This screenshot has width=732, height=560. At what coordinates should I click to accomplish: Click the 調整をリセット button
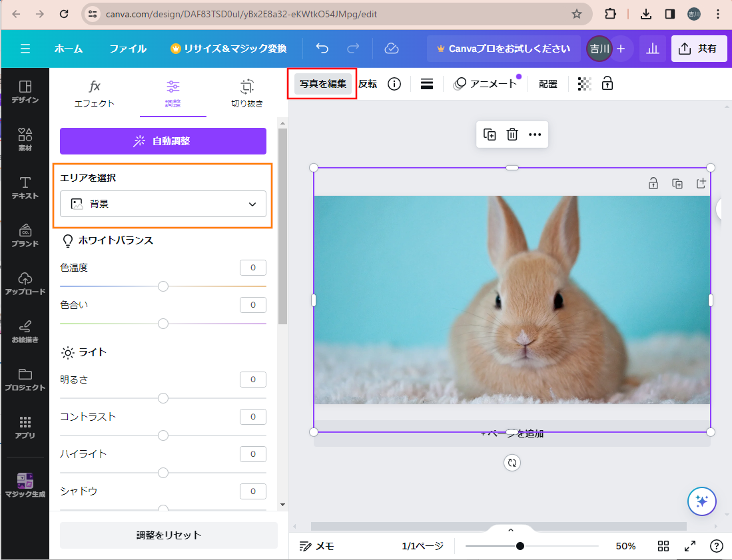pos(169,535)
